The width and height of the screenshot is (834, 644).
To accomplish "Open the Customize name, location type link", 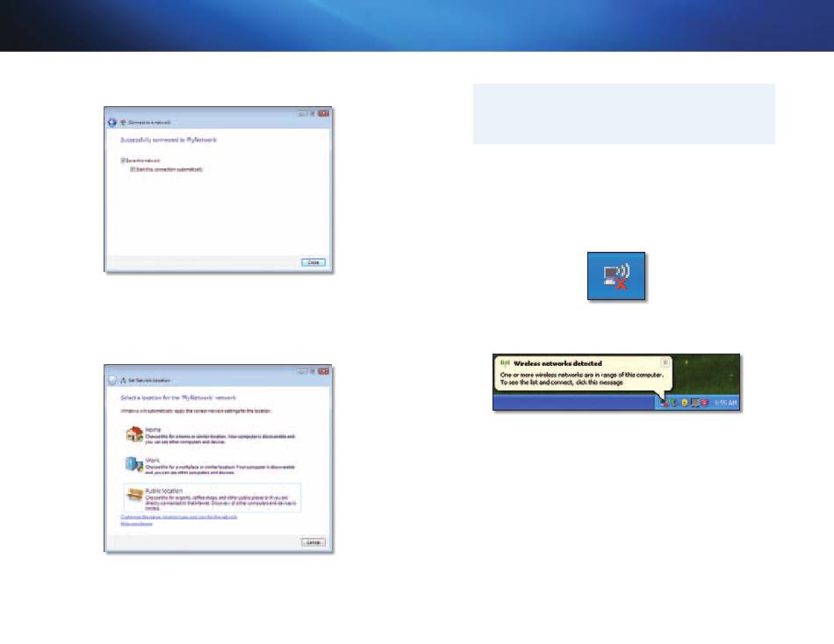I will pyautogui.click(x=179, y=518).
